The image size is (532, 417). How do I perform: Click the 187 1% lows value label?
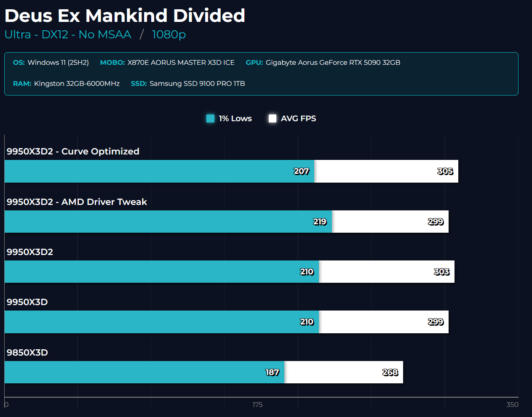point(272,372)
